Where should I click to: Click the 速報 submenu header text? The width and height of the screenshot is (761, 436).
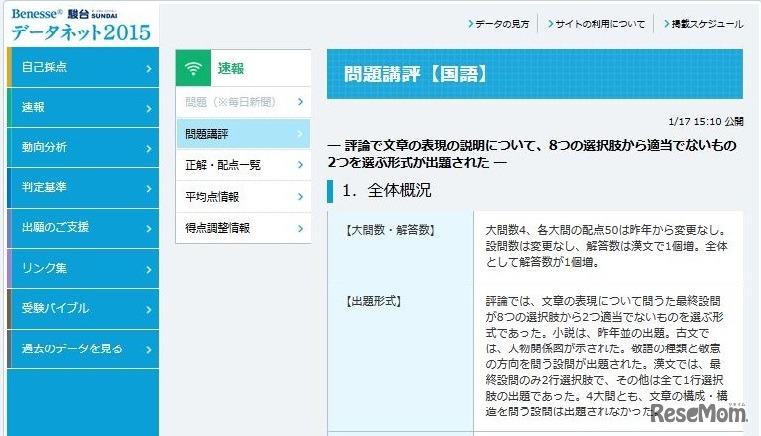click(231, 68)
